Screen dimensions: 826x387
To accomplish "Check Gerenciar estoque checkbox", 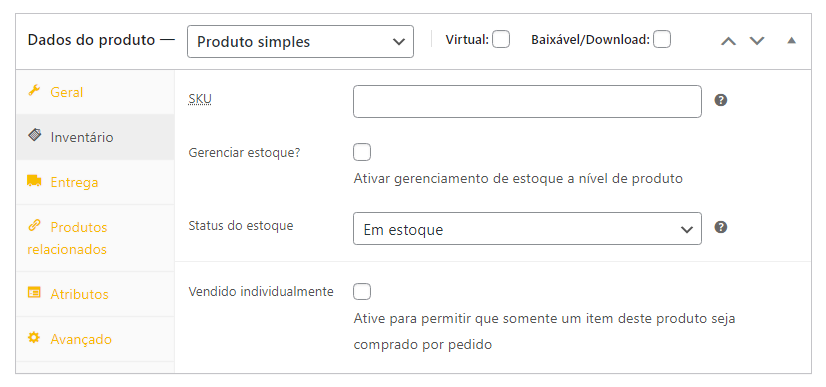I will pos(362,152).
